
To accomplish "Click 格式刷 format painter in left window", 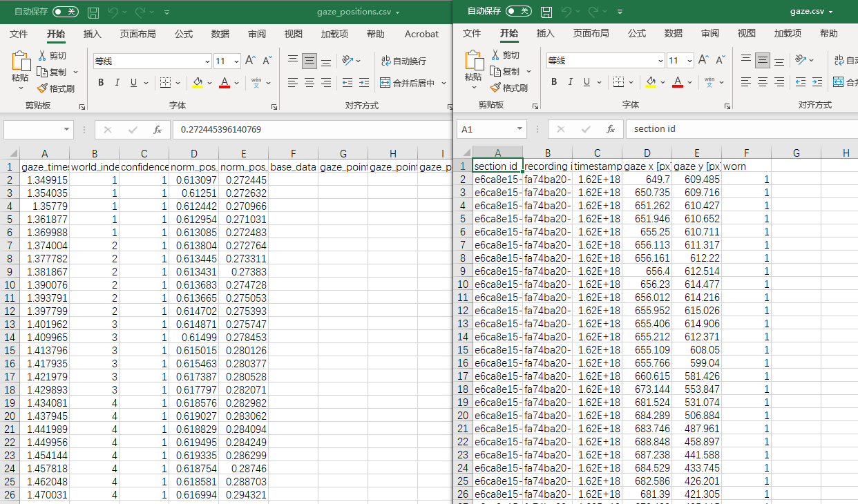I will (x=55, y=88).
